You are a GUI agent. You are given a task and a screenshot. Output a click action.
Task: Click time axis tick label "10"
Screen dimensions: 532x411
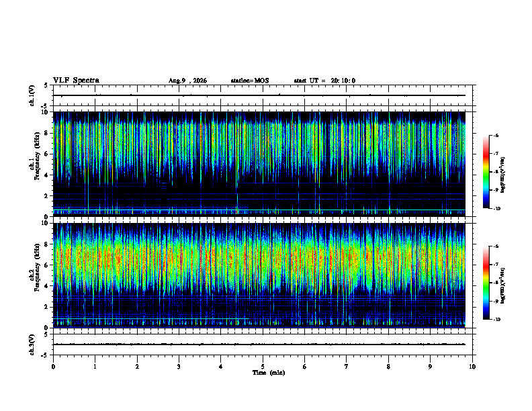click(x=472, y=367)
